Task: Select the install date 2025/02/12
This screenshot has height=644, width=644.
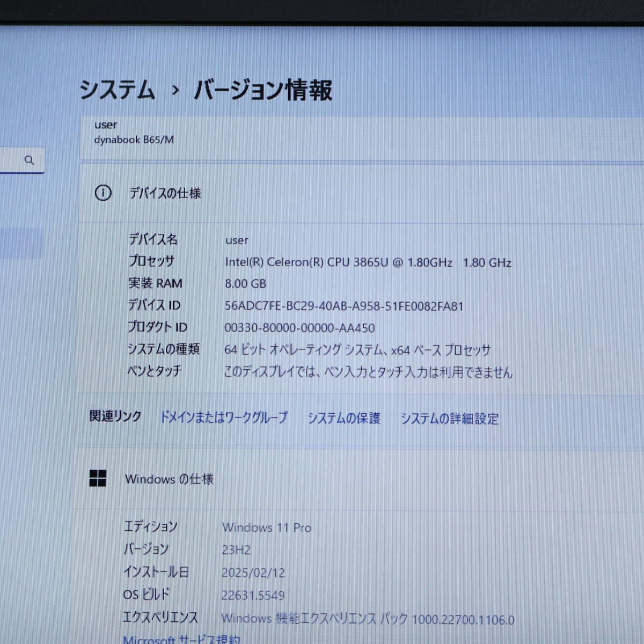Action: (x=253, y=573)
